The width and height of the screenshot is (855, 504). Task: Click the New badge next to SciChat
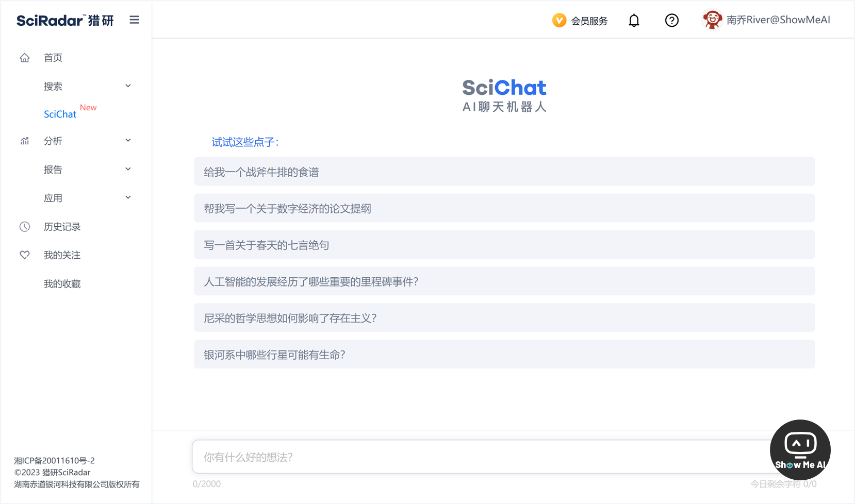[x=88, y=108]
